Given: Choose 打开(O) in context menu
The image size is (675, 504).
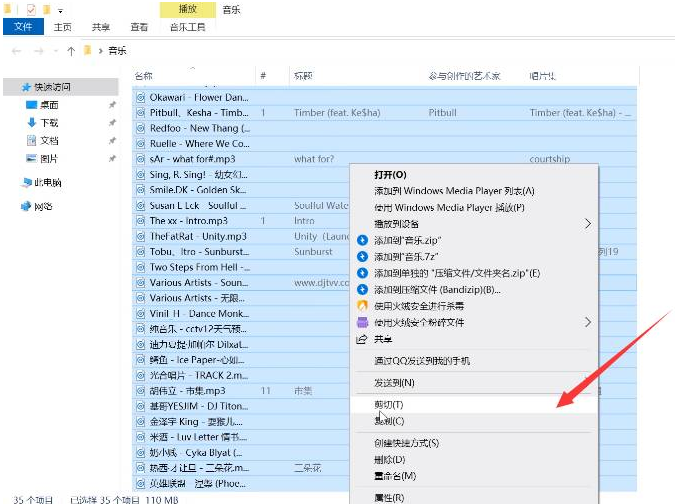Looking at the screenshot, I should point(474,175).
